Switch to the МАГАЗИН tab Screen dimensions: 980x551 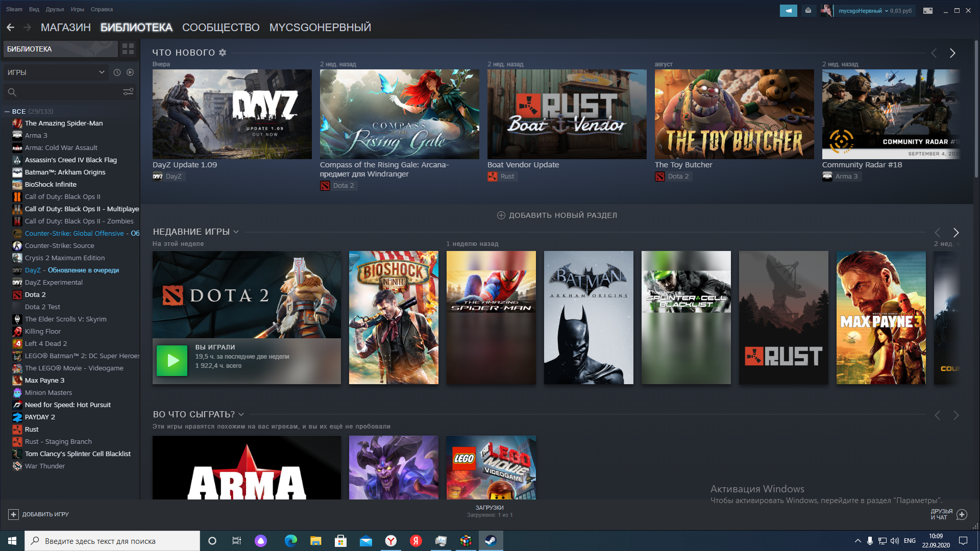[66, 28]
